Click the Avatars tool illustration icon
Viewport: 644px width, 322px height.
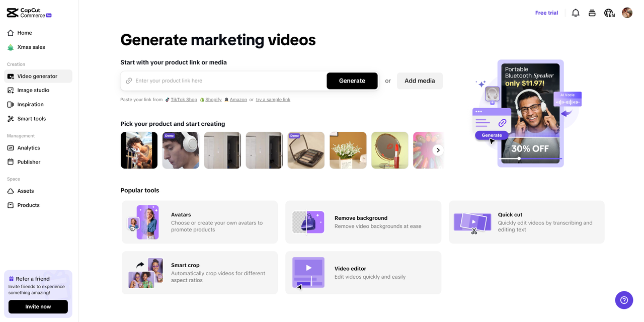click(143, 222)
